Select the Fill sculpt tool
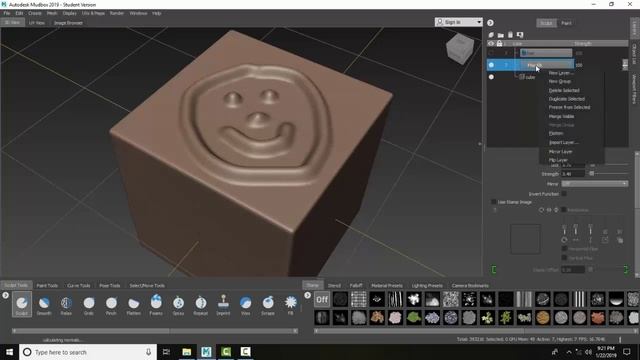Screen dimensions: 640x360 [x=290, y=304]
